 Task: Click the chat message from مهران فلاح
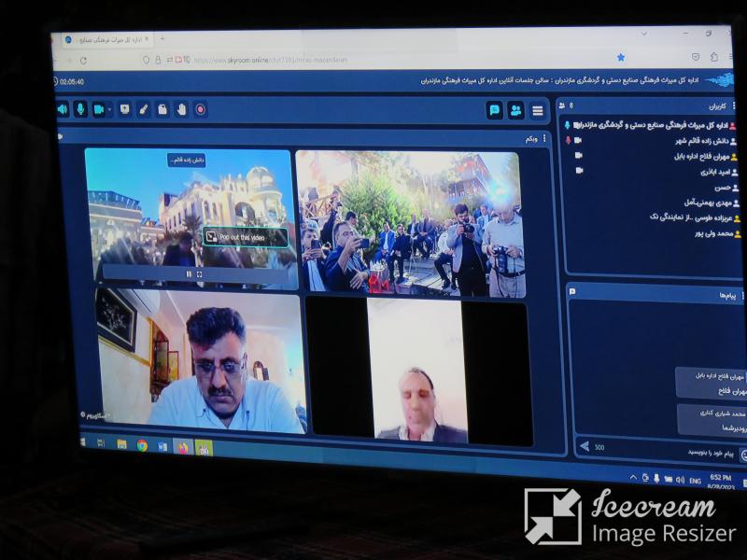711,384
